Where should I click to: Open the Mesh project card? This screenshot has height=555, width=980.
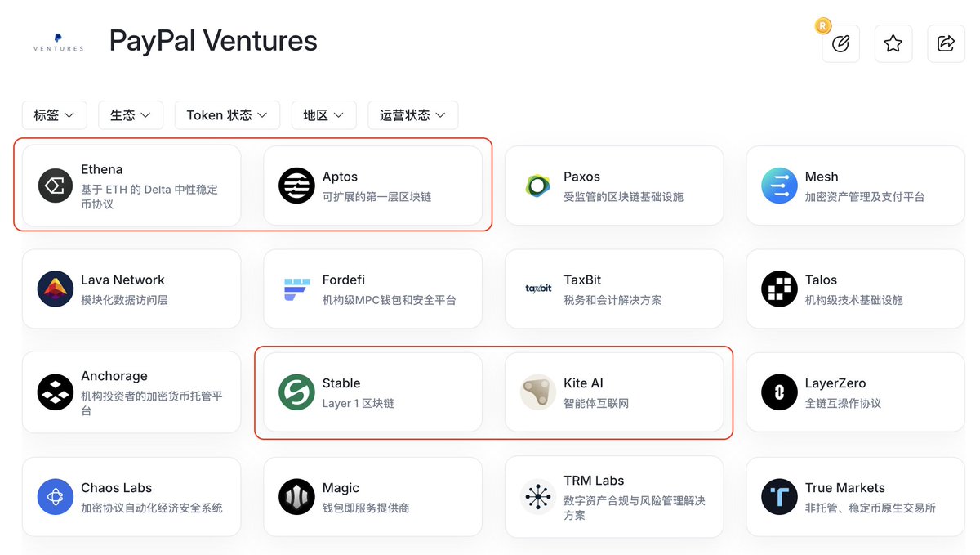[x=855, y=186]
